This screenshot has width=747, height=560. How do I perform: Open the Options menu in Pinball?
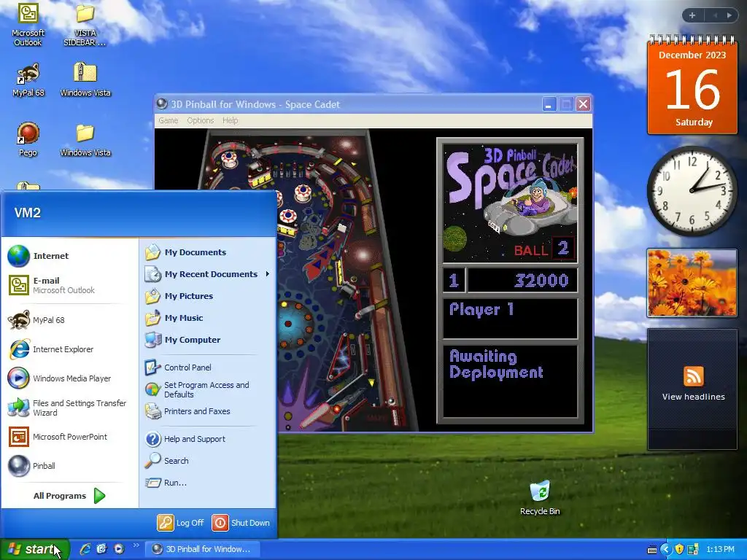coord(200,120)
